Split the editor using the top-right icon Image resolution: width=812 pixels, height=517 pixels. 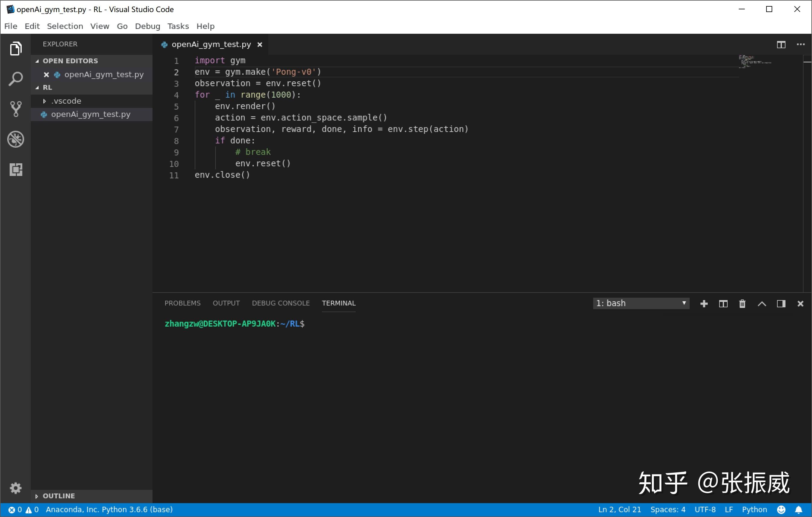coord(781,45)
